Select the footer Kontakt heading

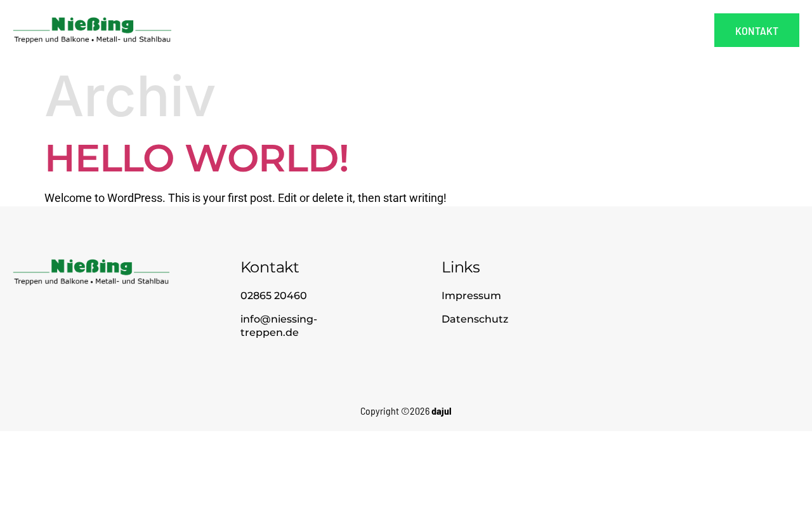(270, 267)
